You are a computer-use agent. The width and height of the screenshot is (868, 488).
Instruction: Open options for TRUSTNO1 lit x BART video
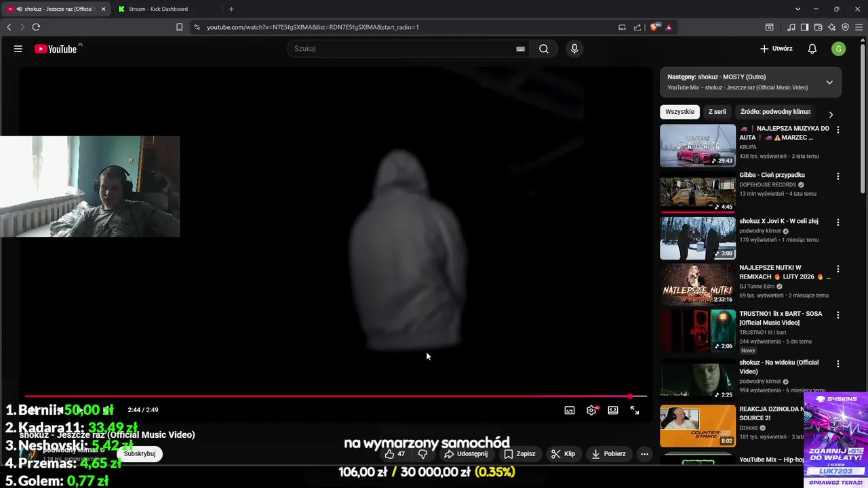pyautogui.click(x=837, y=315)
